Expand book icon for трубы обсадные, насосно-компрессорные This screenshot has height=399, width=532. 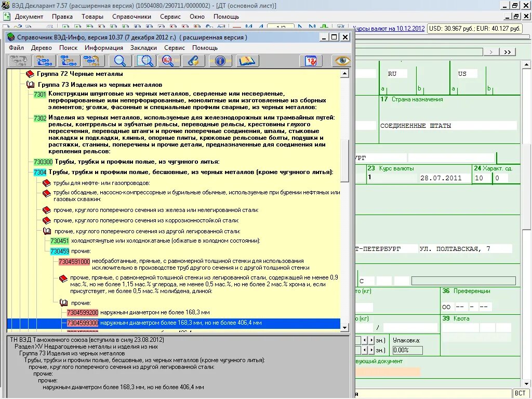pyautogui.click(x=46, y=193)
